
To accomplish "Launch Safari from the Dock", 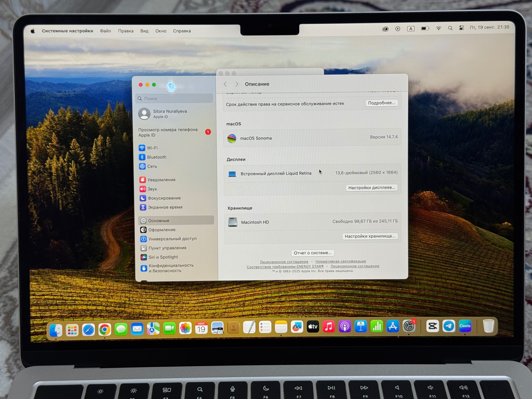I will point(89,329).
